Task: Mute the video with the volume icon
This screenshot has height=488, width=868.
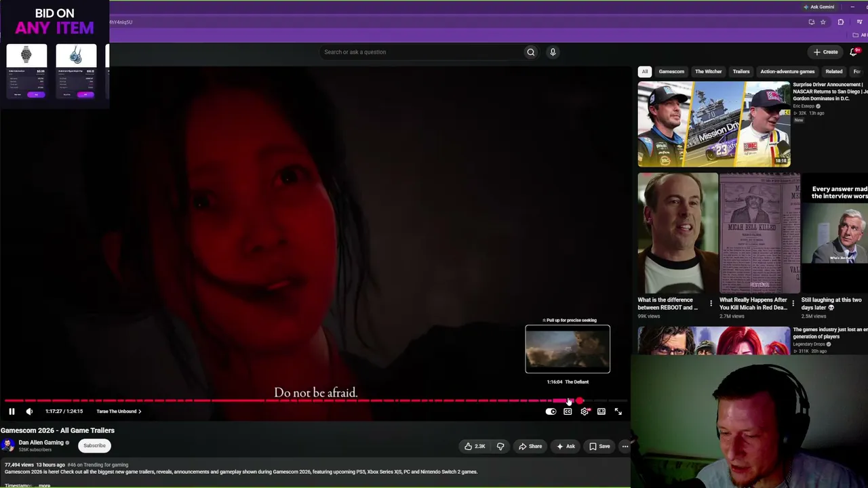Action: [29, 411]
